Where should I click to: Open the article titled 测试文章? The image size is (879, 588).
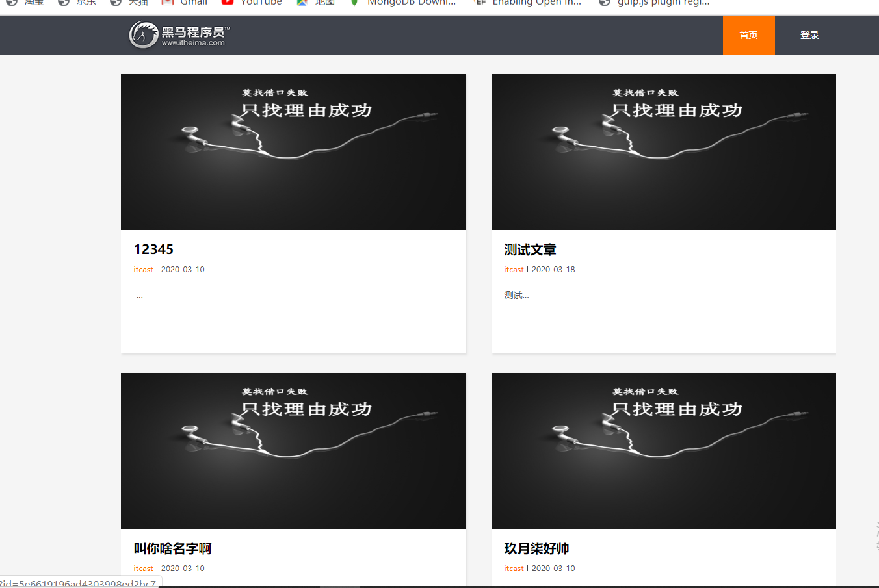[530, 249]
